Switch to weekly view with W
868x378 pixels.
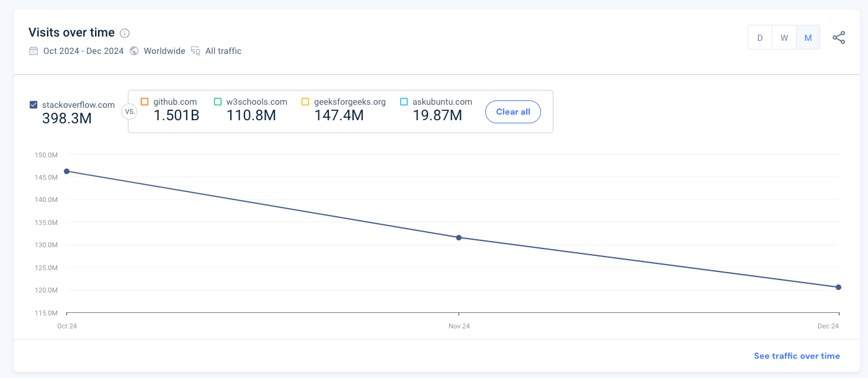coord(784,38)
